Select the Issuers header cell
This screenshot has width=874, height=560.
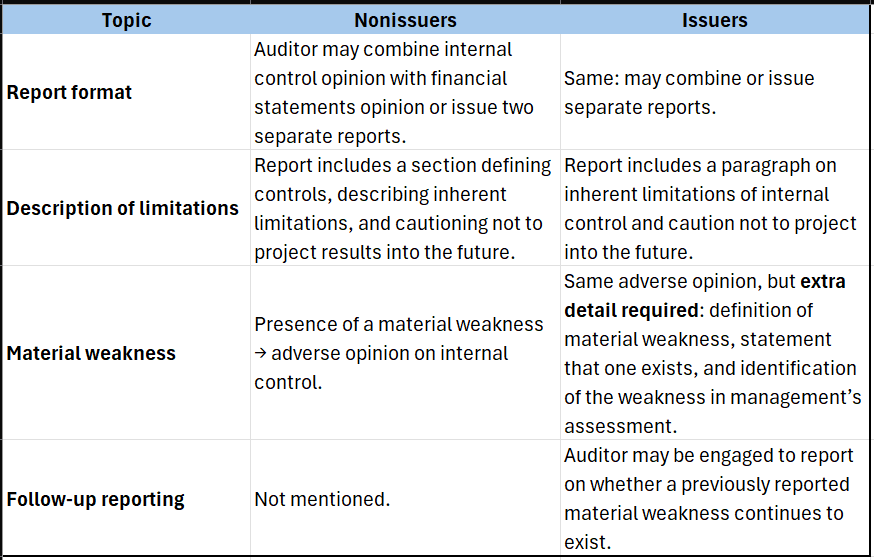(x=715, y=20)
